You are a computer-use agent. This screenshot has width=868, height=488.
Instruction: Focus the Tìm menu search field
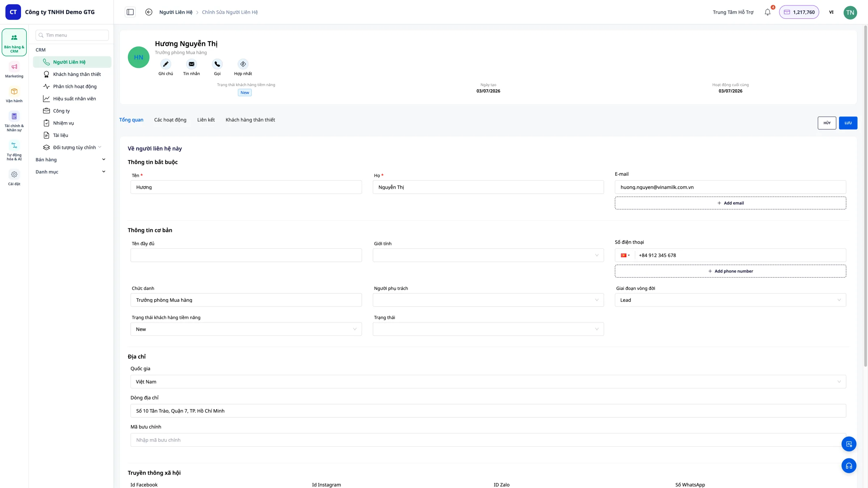pos(72,35)
